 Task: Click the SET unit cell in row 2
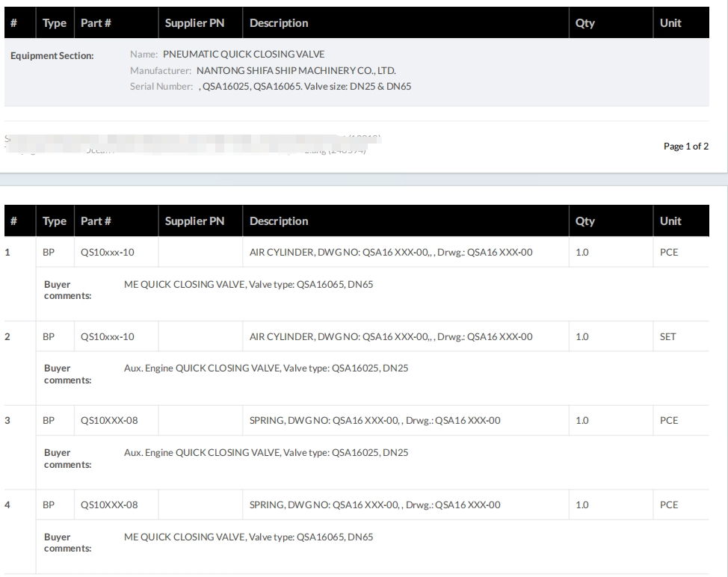[667, 337]
